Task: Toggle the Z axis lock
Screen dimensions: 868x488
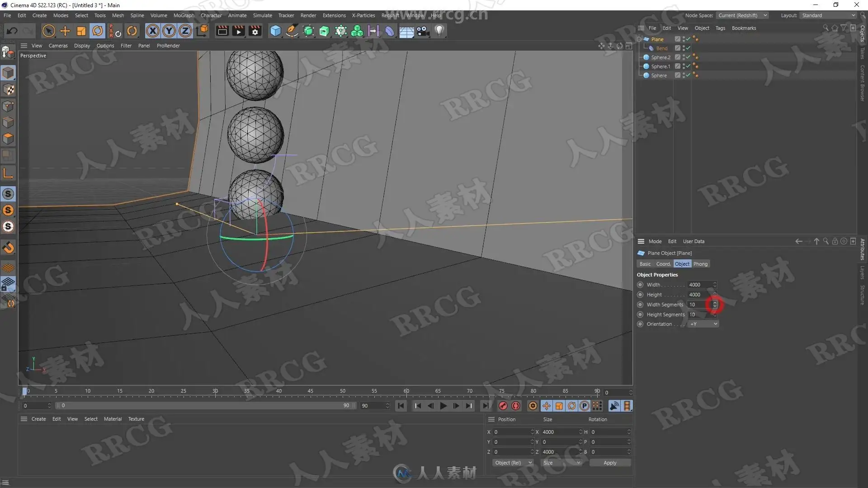Action: [185, 31]
